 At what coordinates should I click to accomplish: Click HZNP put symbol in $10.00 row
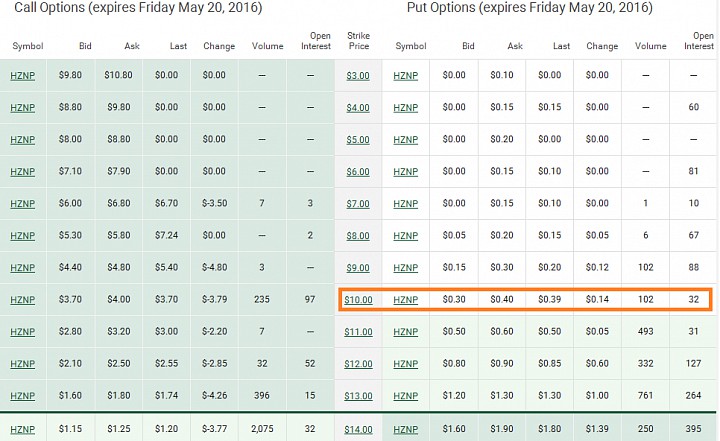405,300
